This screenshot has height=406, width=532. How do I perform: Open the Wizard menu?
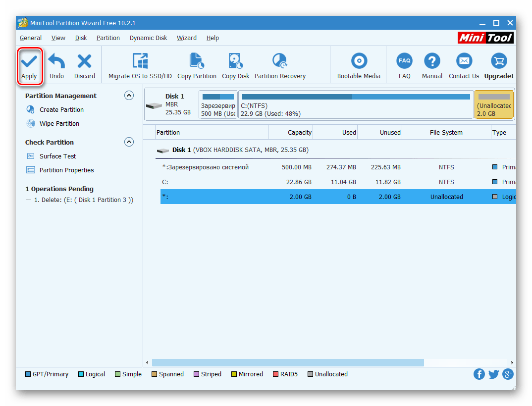tap(186, 38)
